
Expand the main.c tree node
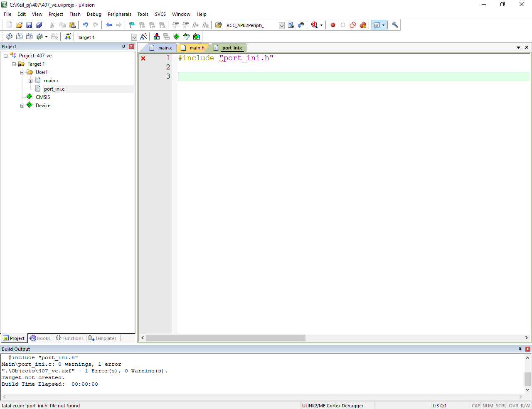30,81
